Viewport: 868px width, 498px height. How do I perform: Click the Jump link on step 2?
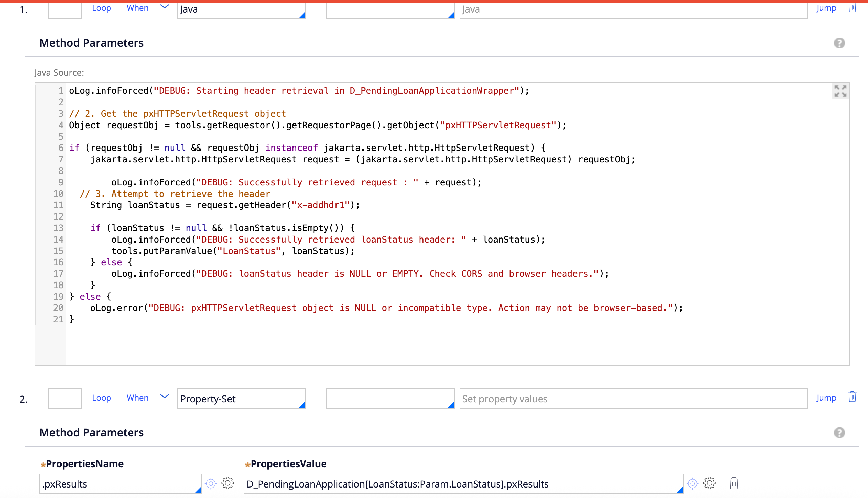pyautogui.click(x=826, y=398)
